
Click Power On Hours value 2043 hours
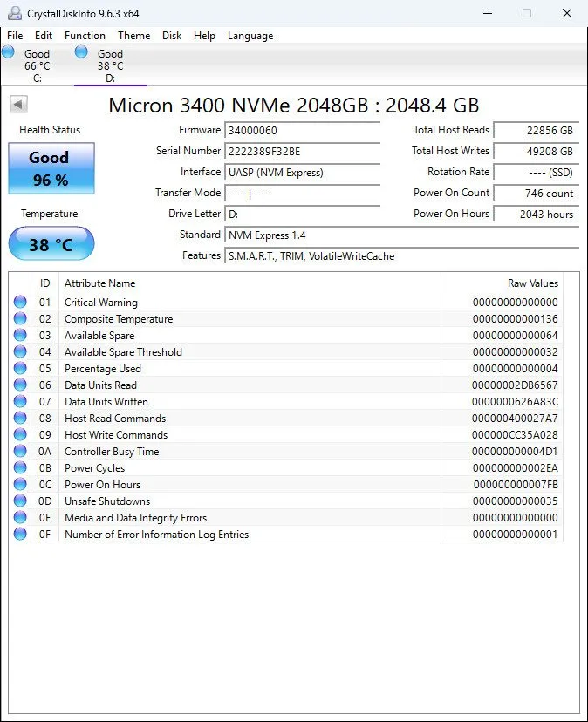pyautogui.click(x=536, y=215)
